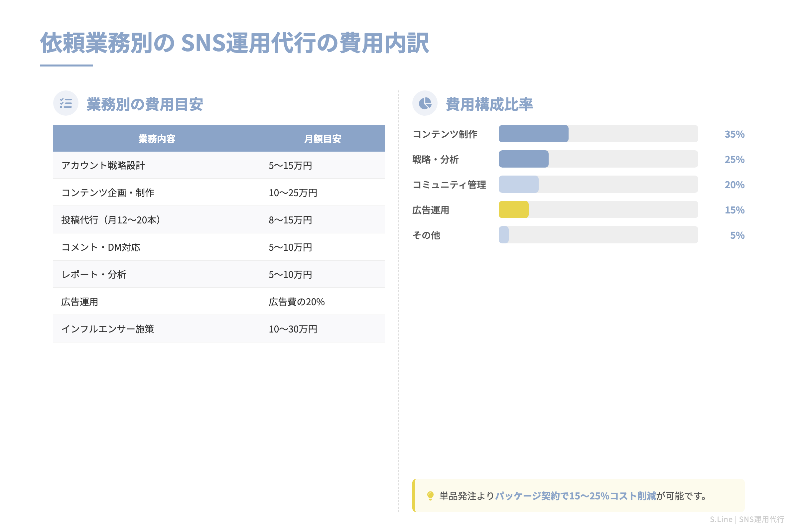Select the pie chart icon next to 費用構成比率
798x532 pixels.
point(425,103)
